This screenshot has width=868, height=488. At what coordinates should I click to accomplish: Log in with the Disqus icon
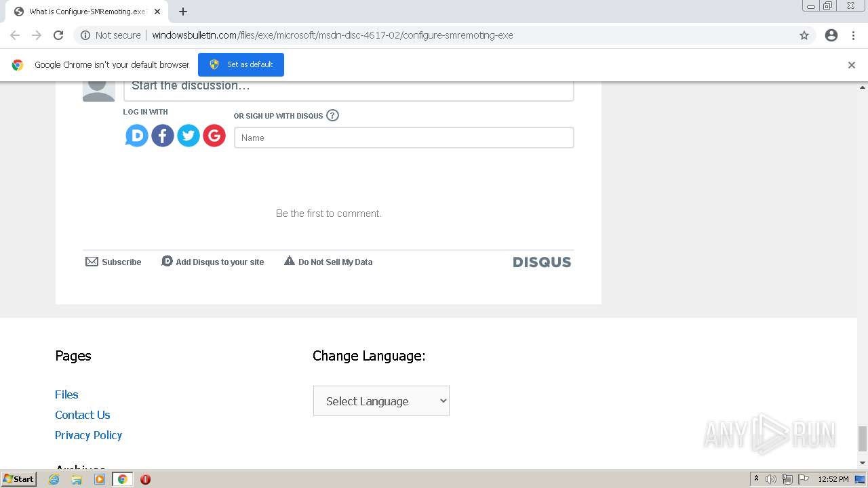pos(136,136)
